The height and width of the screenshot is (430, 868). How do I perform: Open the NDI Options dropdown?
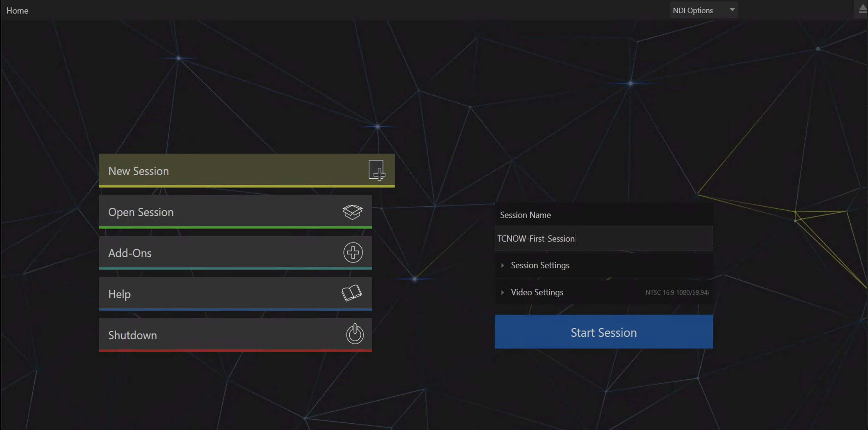(703, 10)
